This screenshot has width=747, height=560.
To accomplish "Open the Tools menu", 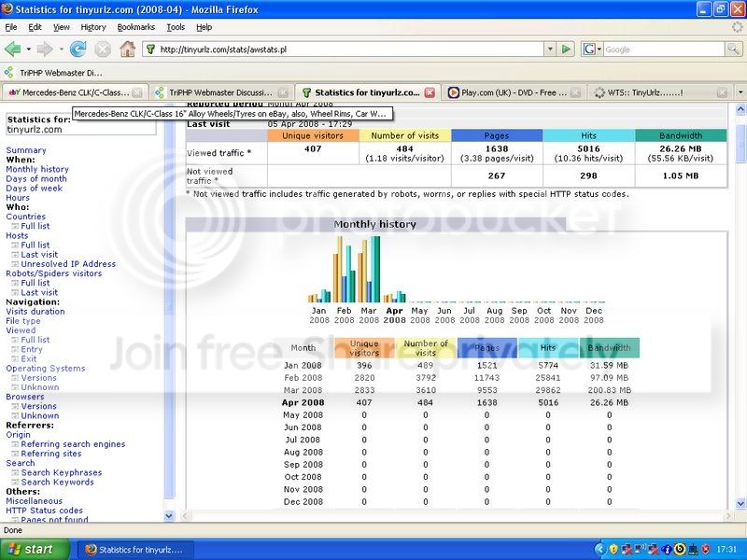I will coord(176,27).
